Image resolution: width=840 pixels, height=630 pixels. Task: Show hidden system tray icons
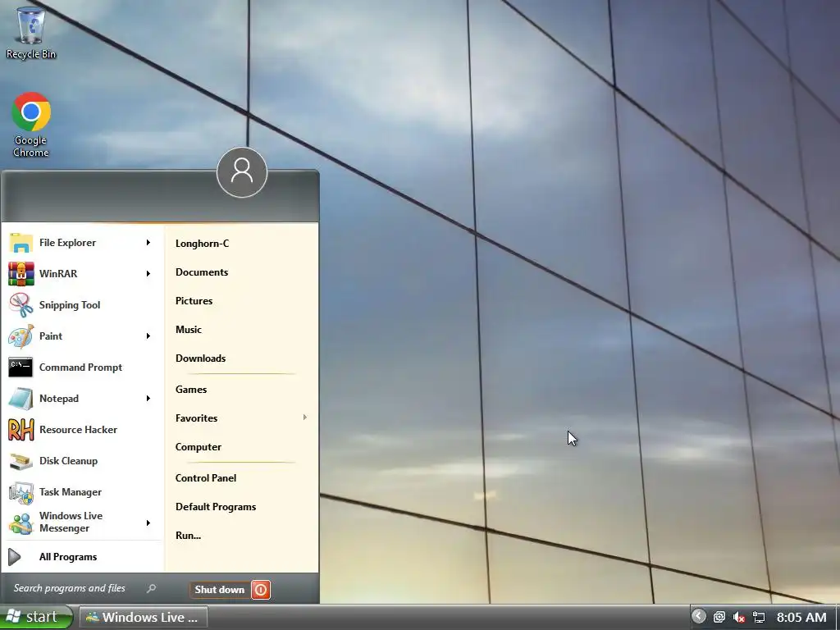(699, 616)
